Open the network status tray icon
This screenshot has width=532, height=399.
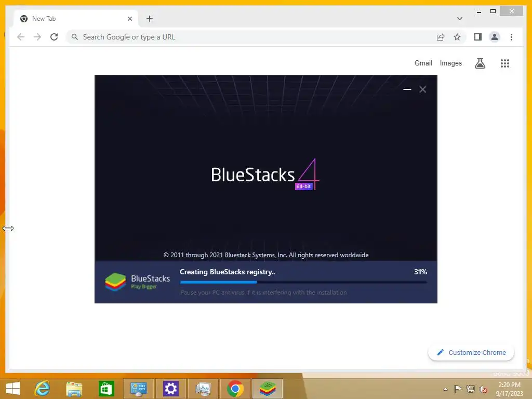tap(471, 389)
